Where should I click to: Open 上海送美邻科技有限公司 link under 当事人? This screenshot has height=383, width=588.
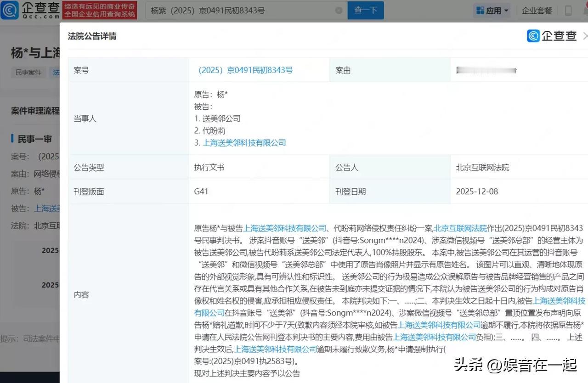244,142
